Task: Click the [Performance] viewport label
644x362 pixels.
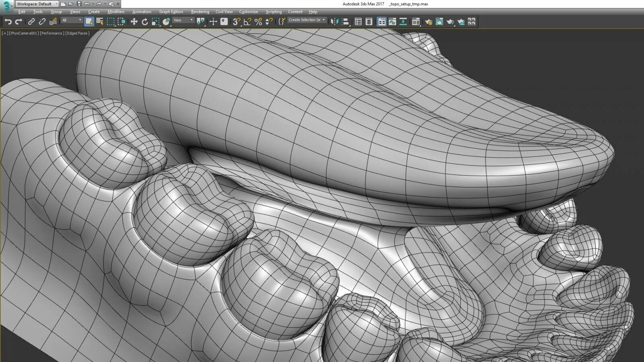Action: click(x=52, y=33)
